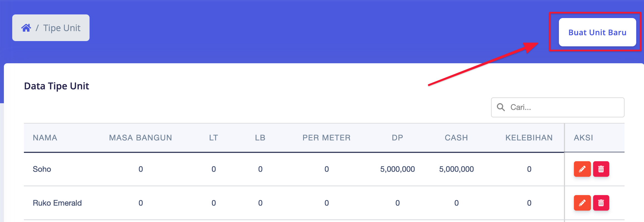This screenshot has width=644, height=222.
Task: Click the Tipe Unit breadcrumb link
Action: pos(62,28)
